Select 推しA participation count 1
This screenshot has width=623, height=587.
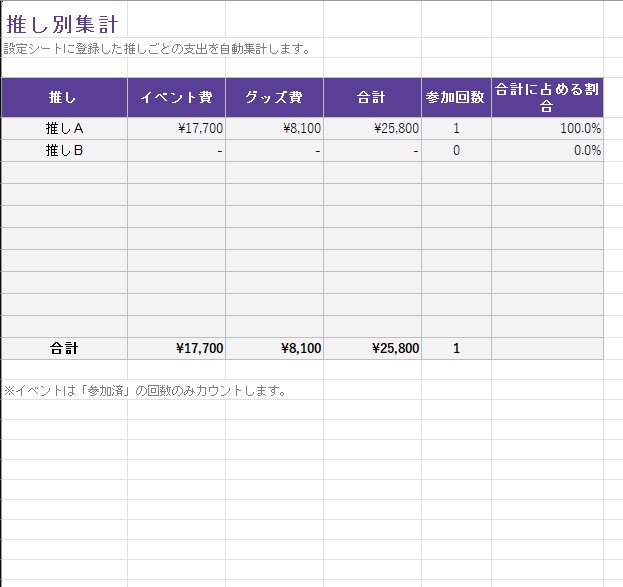pos(457,128)
